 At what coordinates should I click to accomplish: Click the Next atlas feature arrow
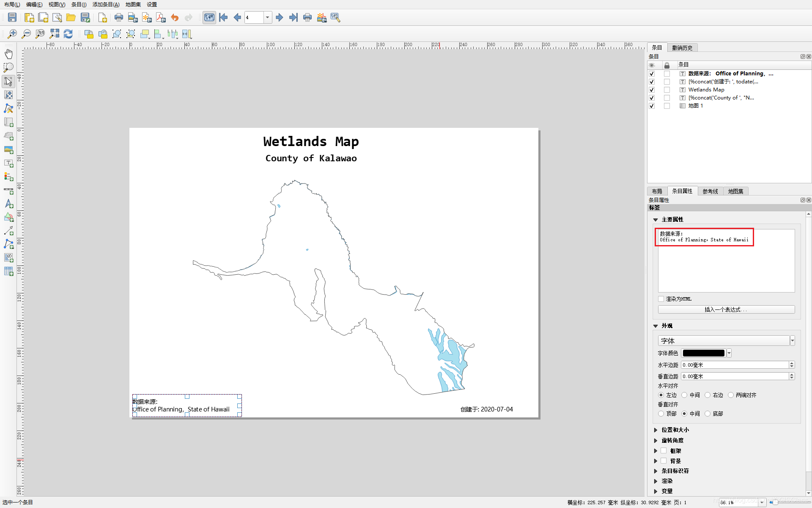279,17
